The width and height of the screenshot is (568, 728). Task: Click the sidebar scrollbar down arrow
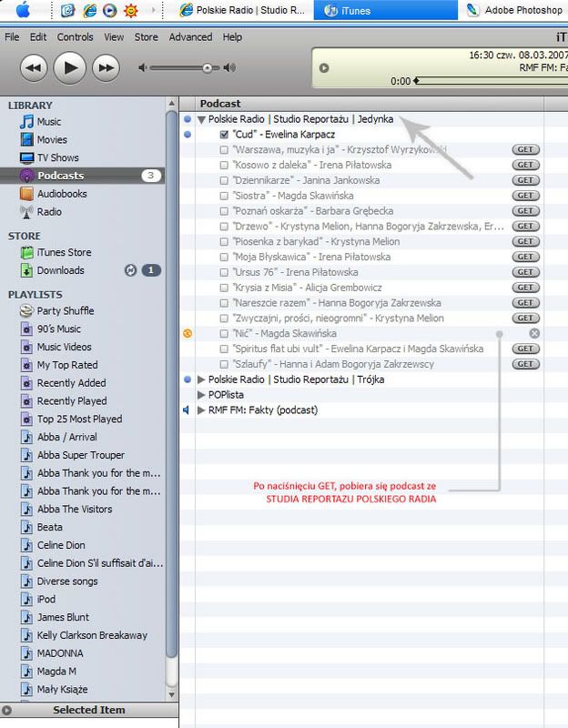(x=172, y=695)
